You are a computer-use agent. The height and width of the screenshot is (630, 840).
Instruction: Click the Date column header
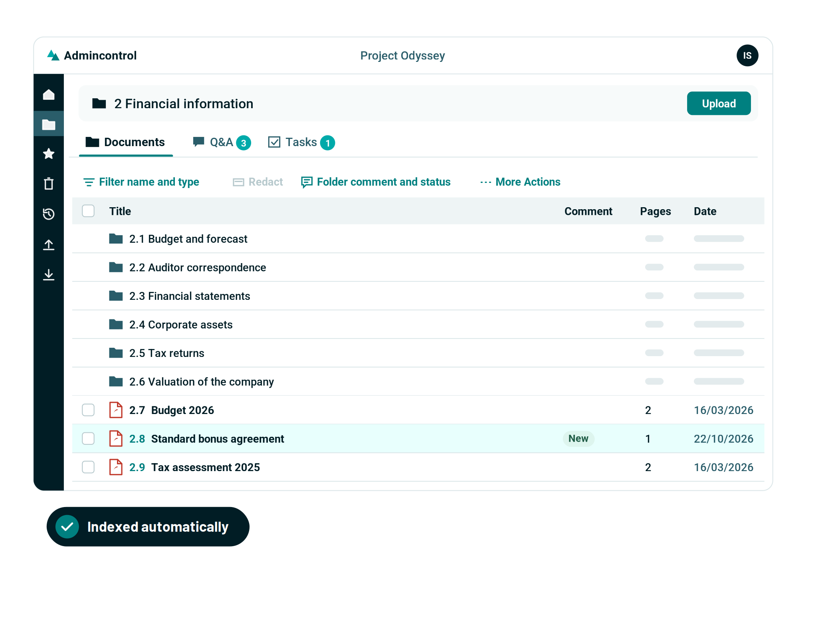(x=705, y=211)
